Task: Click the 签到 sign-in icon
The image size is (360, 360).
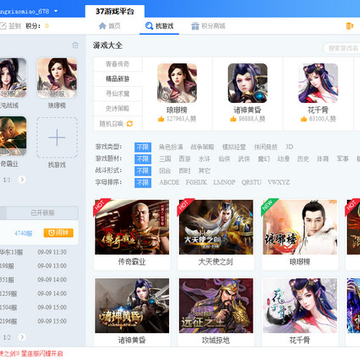Action: coord(3,26)
